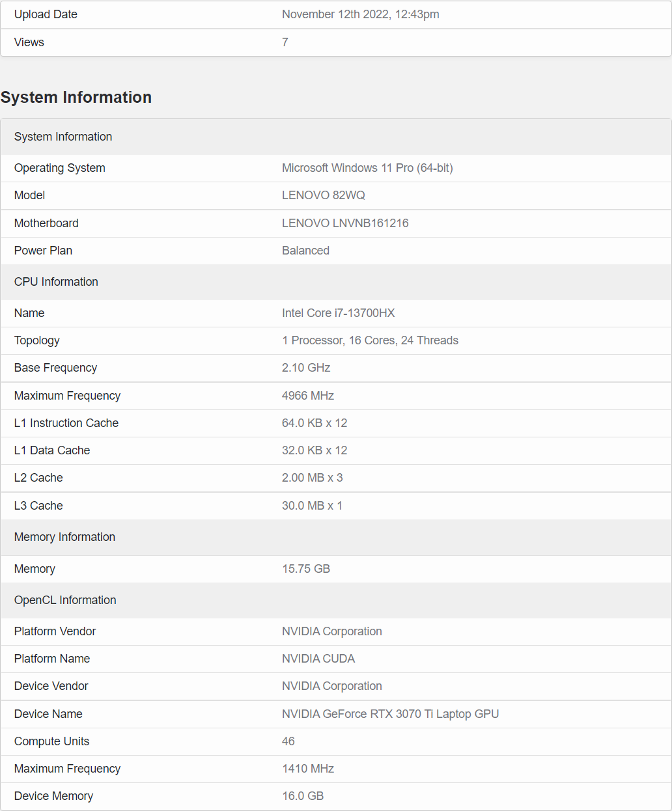Click the Motherboard value LNVNB161216
The image size is (672, 811).
[345, 223]
